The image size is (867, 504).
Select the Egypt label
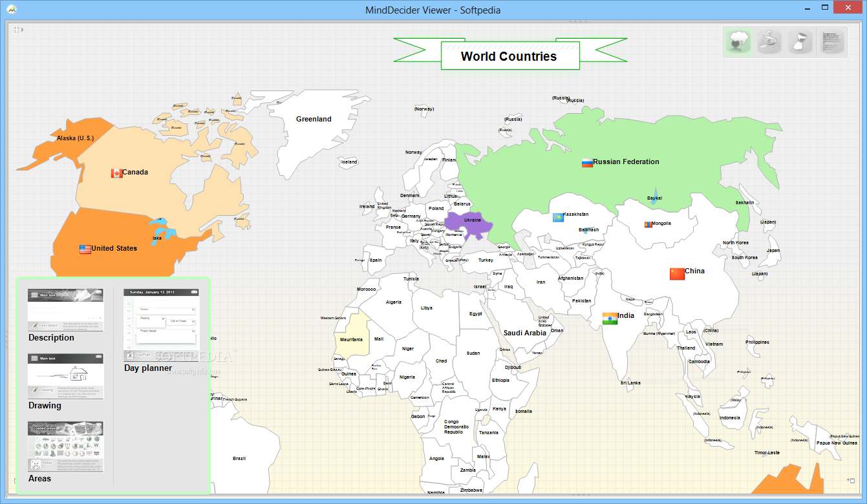pos(475,313)
